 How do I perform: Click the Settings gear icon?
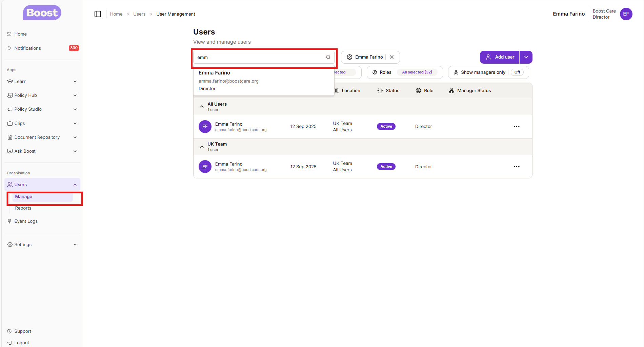(x=10, y=244)
